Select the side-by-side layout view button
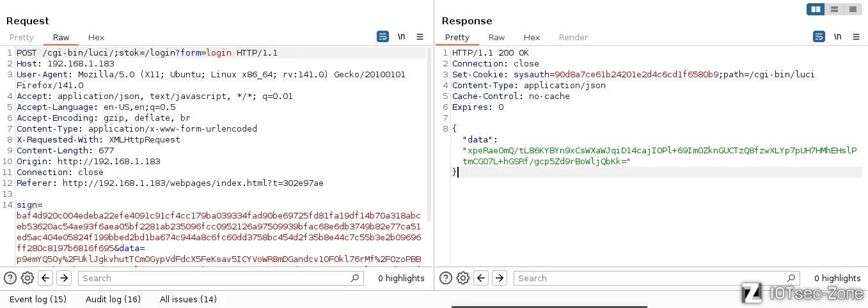The image size is (868, 308). (x=816, y=9)
